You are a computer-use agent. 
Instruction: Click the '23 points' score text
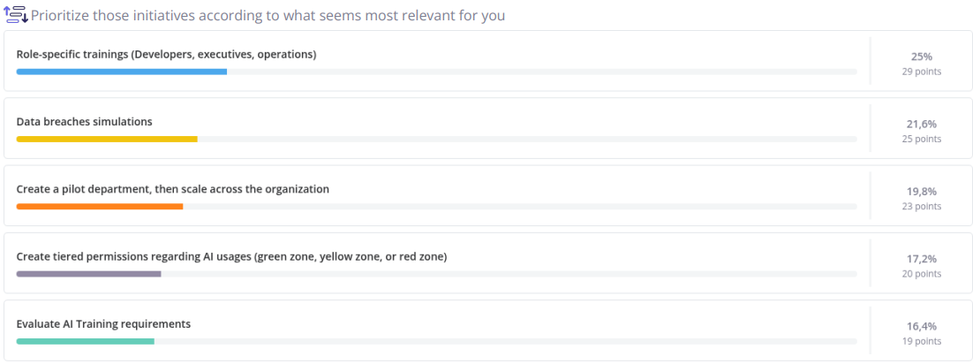pyautogui.click(x=921, y=207)
